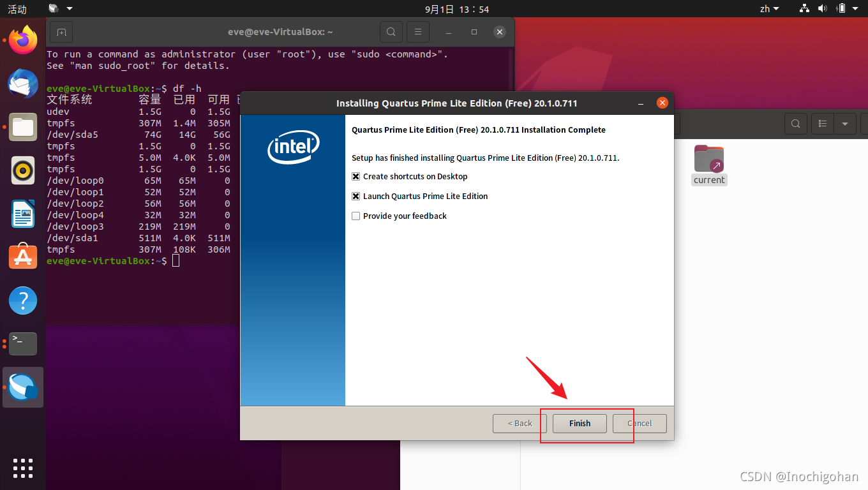Maximize the terminal window
Image resolution: width=868 pixels, height=490 pixels.
[474, 32]
